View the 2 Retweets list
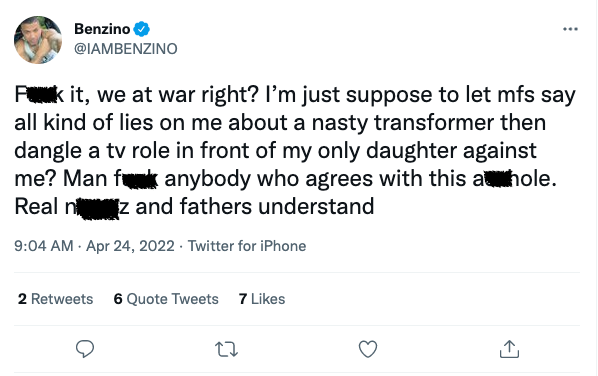 55,299
